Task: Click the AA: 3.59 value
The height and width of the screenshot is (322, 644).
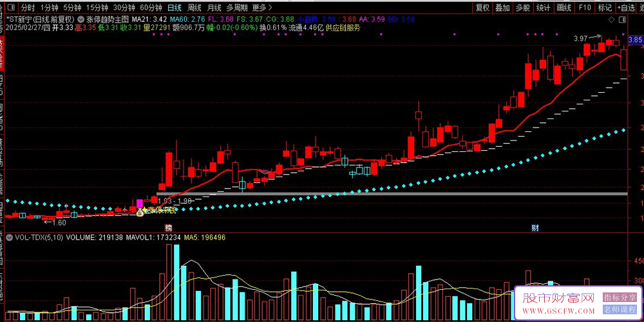Action: click(372, 19)
